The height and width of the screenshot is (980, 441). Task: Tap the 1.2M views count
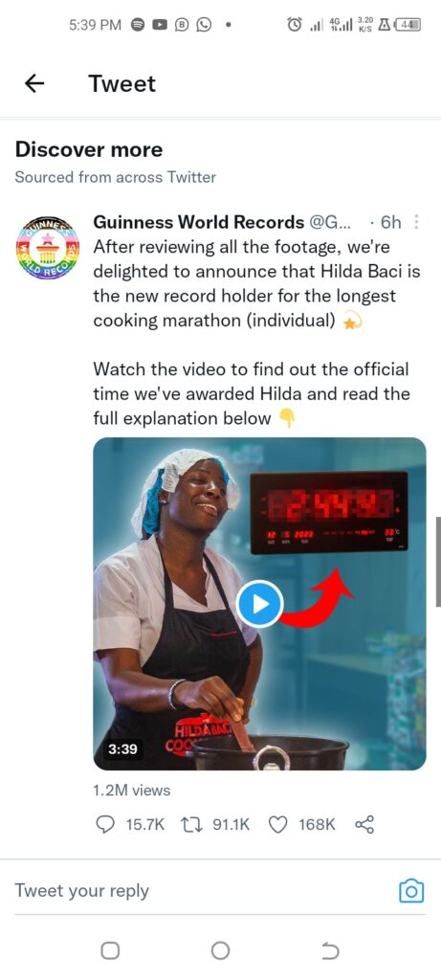click(131, 791)
